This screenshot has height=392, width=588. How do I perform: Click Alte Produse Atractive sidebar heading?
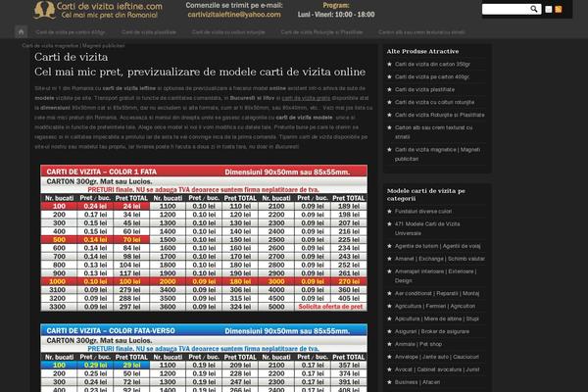(422, 51)
